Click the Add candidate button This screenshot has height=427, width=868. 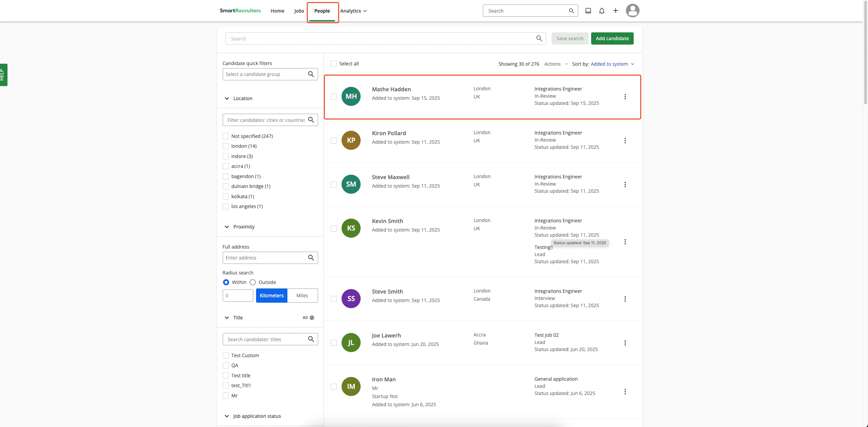(612, 38)
